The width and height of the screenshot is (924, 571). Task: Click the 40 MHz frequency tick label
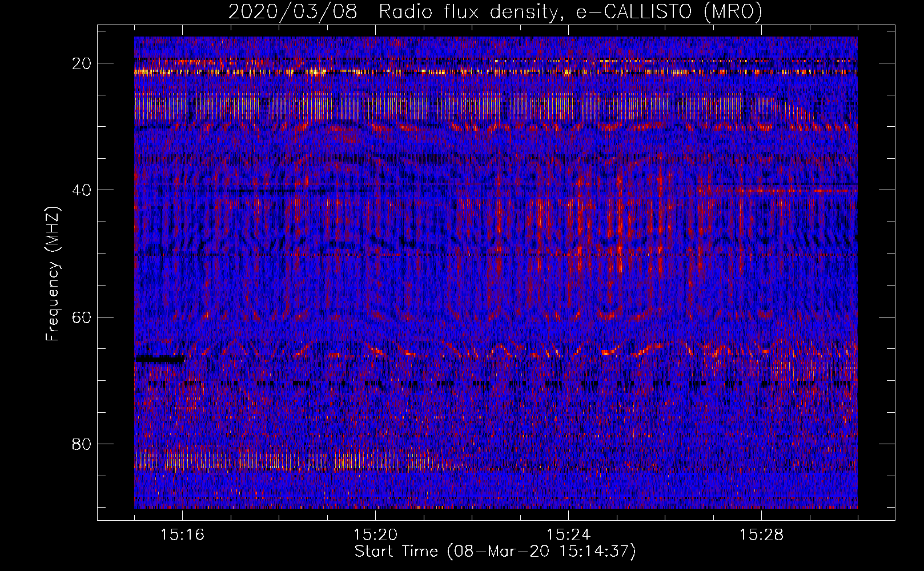click(82, 190)
